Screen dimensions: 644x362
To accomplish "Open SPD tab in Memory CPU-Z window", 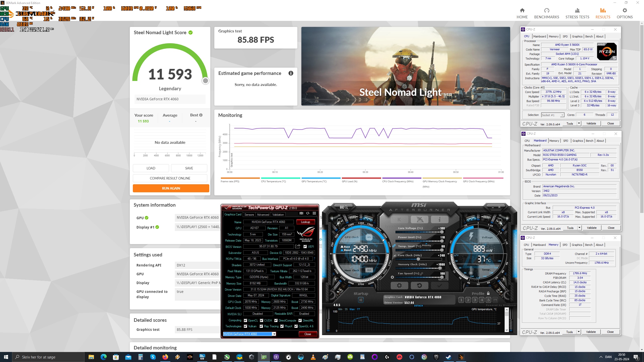I will [x=565, y=245].
